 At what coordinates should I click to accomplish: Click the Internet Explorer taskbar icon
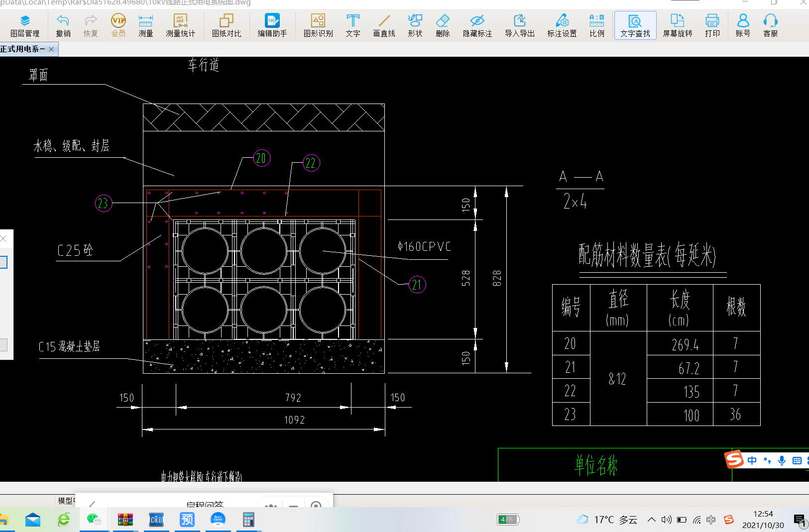pyautogui.click(x=64, y=520)
